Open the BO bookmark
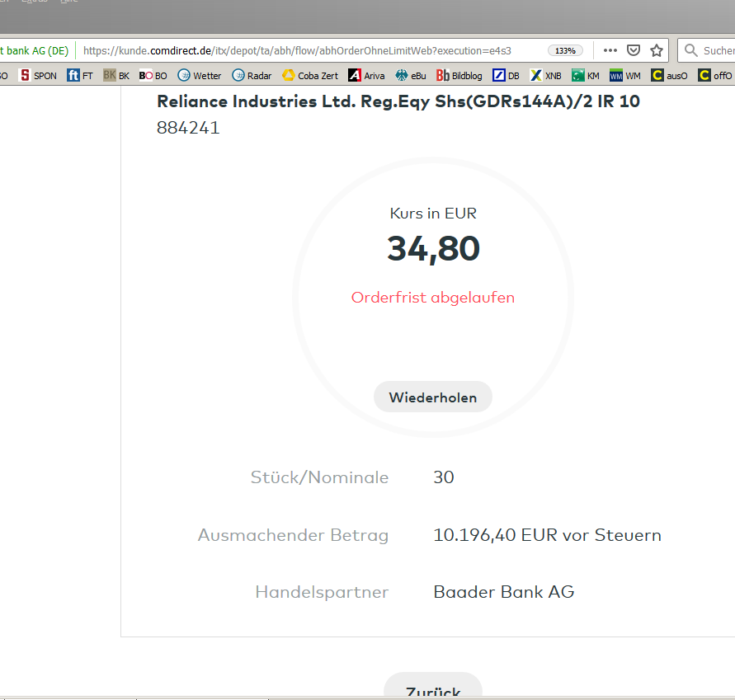The width and height of the screenshot is (735, 700). 153,75
